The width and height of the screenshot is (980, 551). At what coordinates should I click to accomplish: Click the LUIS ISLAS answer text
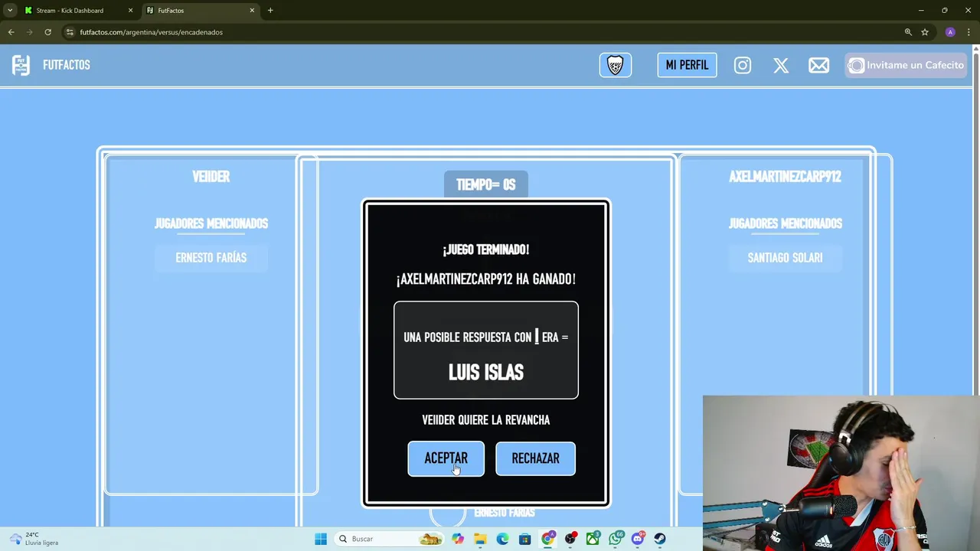click(x=486, y=373)
